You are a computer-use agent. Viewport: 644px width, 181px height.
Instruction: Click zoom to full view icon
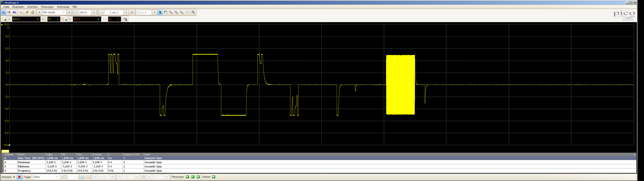click(193, 12)
